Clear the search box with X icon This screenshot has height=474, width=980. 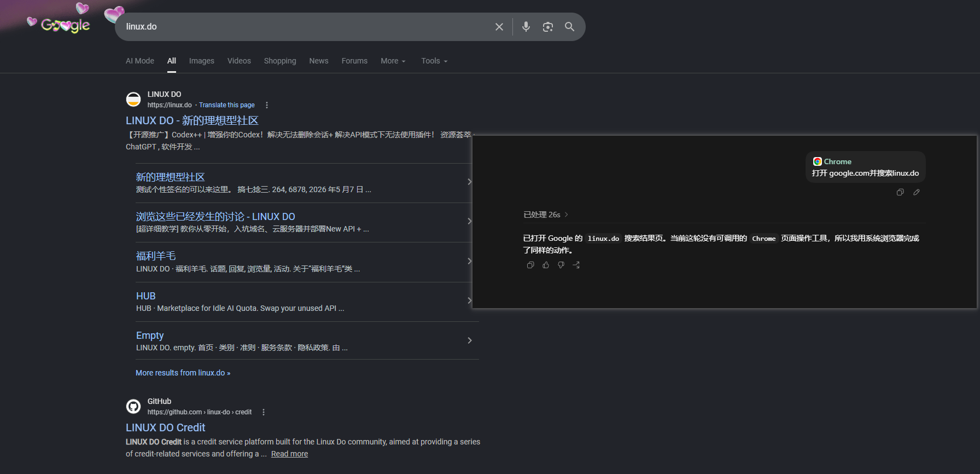[x=499, y=27]
